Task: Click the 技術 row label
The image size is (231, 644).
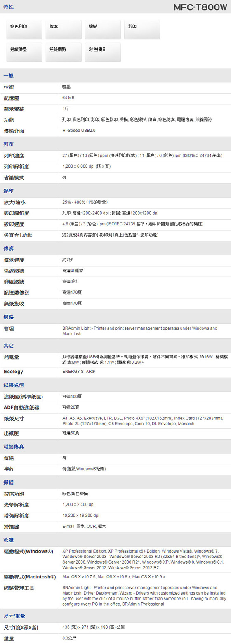Action: pos(9,87)
